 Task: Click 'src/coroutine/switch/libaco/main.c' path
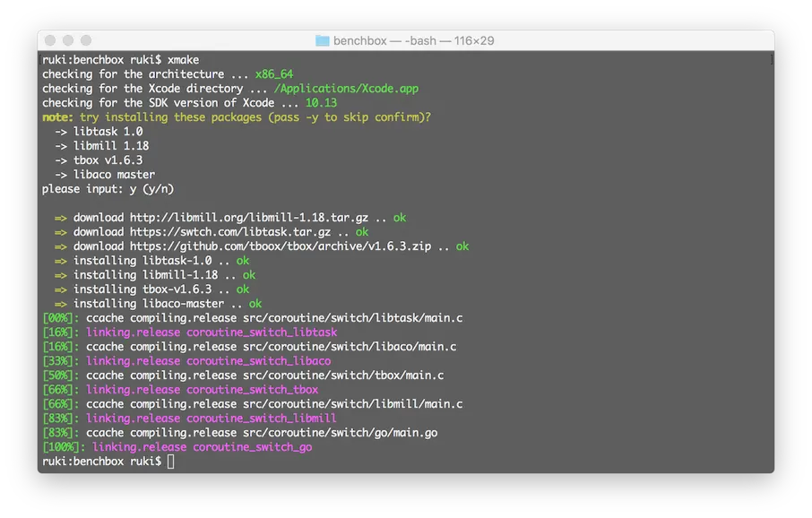pos(350,347)
